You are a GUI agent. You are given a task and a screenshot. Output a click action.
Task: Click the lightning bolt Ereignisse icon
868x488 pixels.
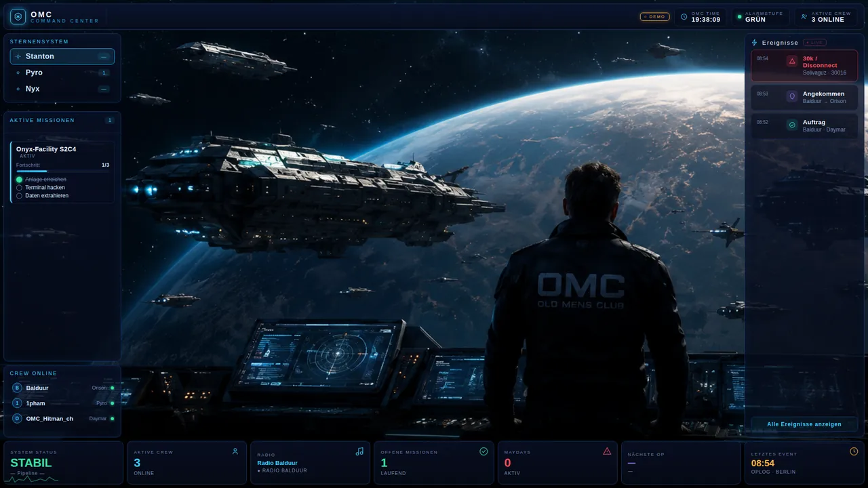click(754, 43)
